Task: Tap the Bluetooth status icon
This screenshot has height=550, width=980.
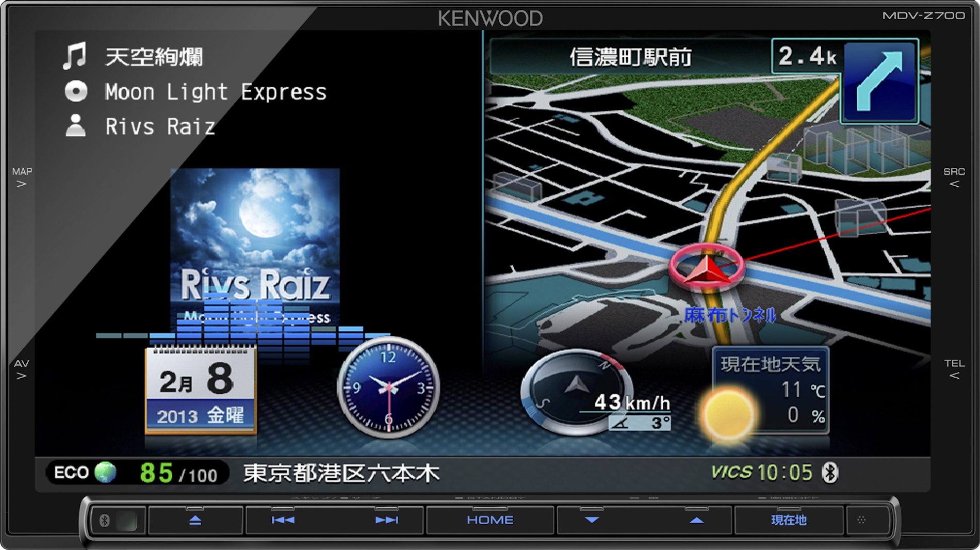Action: 830,473
